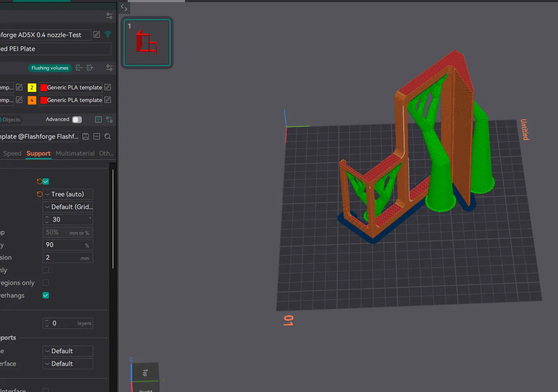Image resolution: width=558 pixels, height=392 pixels.
Task: Open the first Default filament dropdown
Action: click(x=68, y=351)
